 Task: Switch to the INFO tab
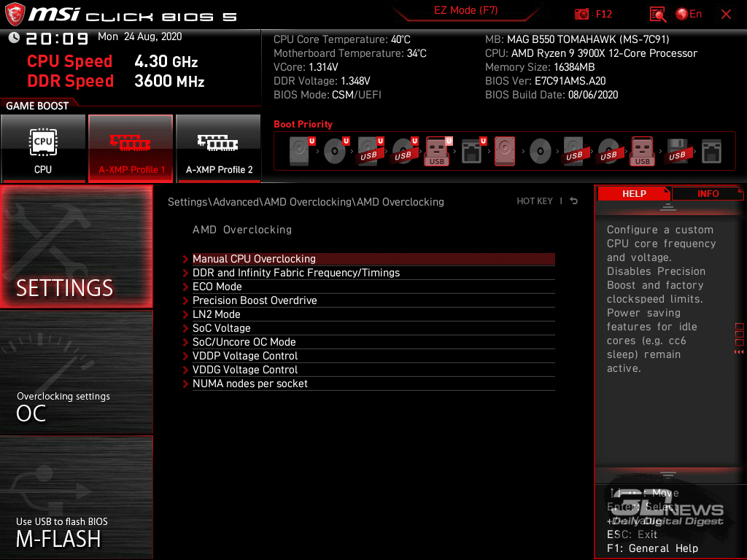tap(708, 194)
